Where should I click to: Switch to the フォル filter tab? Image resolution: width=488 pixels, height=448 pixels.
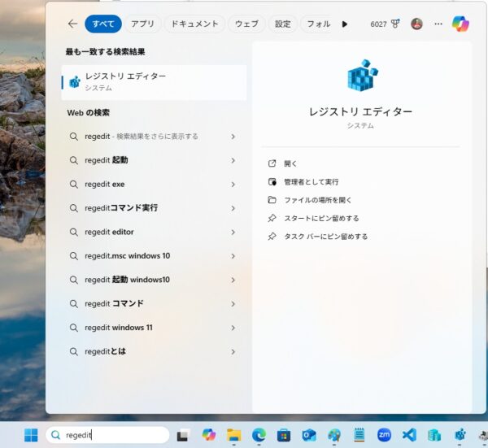(318, 24)
